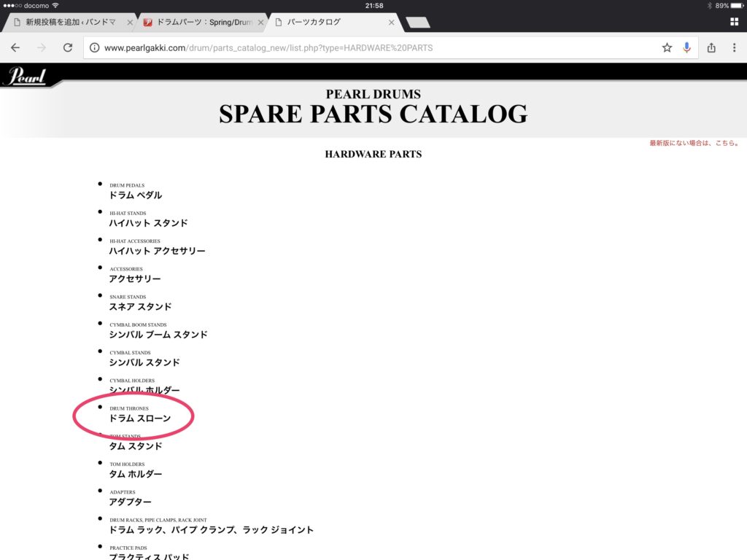This screenshot has height=560, width=747.
Task: Open the ドラム ペダル link
Action: (136, 195)
